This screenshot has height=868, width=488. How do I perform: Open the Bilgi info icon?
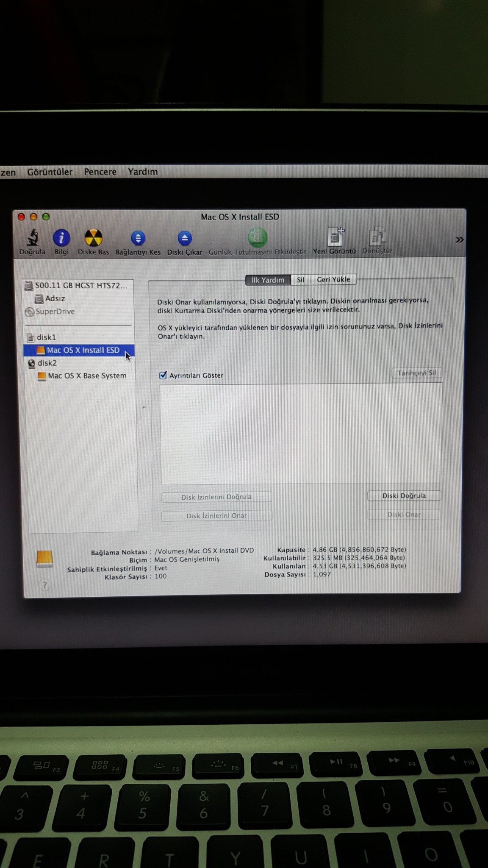[61, 238]
